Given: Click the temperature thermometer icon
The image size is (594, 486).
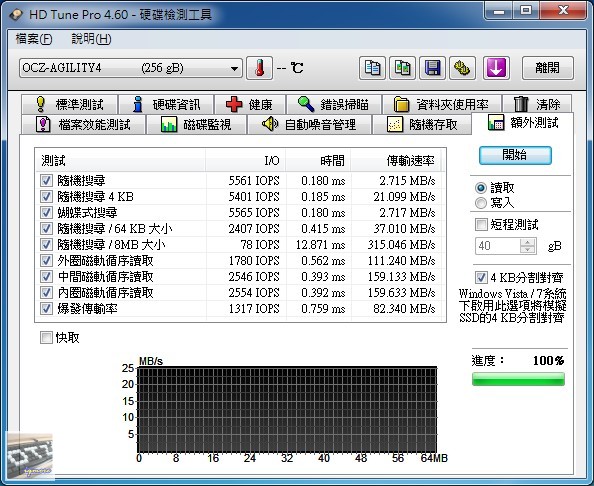Looking at the screenshot, I should tap(259, 68).
